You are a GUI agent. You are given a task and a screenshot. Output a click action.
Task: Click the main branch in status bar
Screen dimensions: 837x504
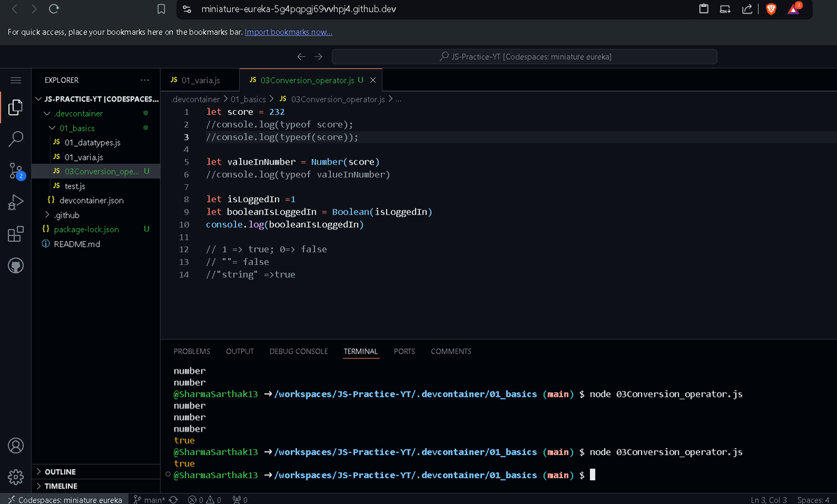click(x=150, y=499)
